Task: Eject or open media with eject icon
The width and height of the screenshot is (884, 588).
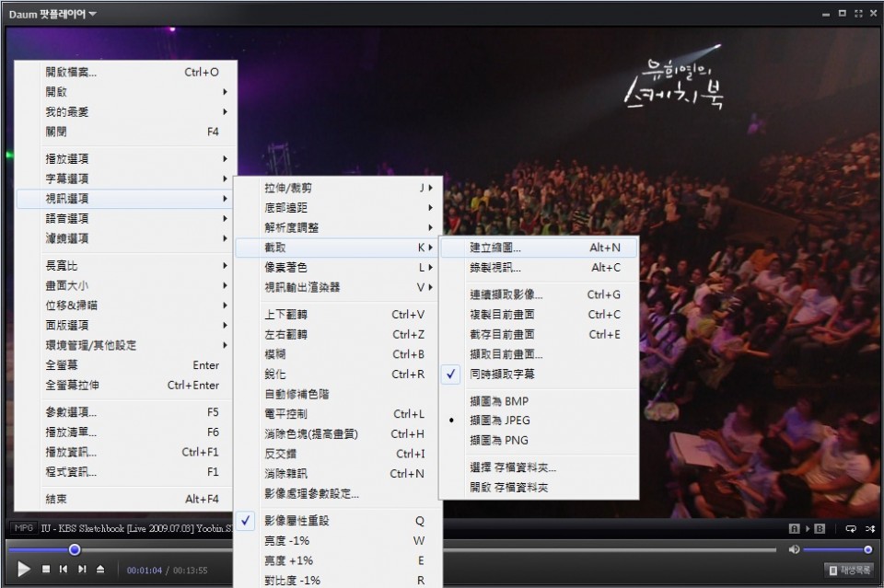Action: click(x=99, y=568)
